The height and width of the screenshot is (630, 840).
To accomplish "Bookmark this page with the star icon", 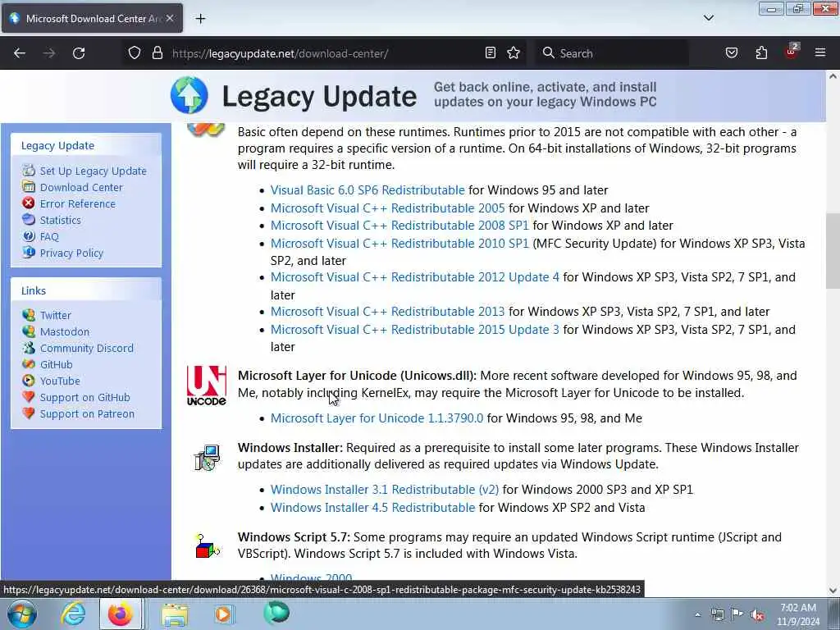I will click(514, 53).
